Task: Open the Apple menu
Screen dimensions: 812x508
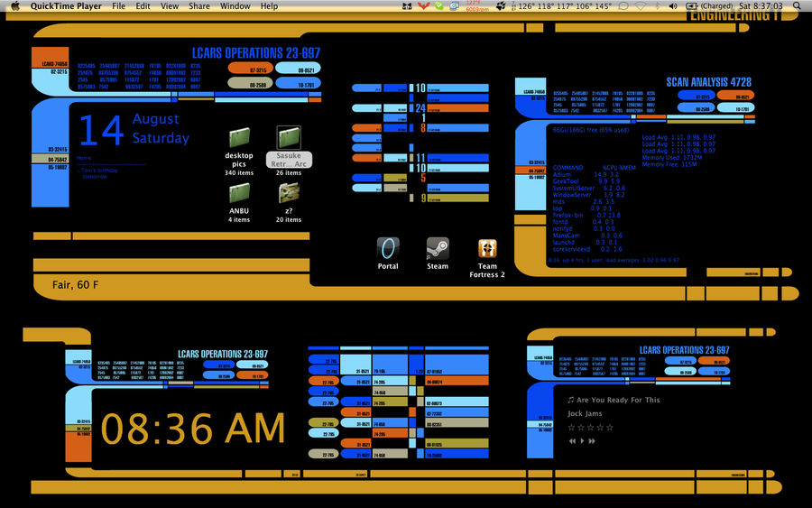Action: [15, 5]
